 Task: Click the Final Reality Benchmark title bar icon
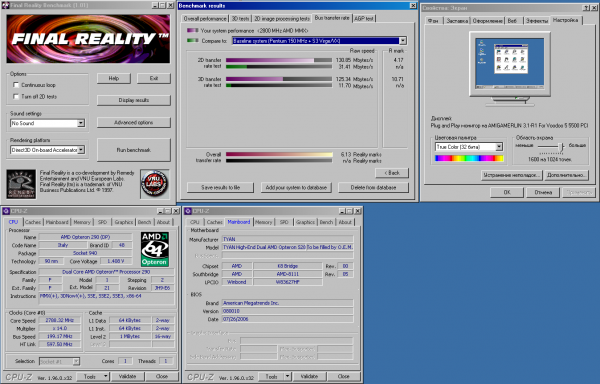click(5, 5)
